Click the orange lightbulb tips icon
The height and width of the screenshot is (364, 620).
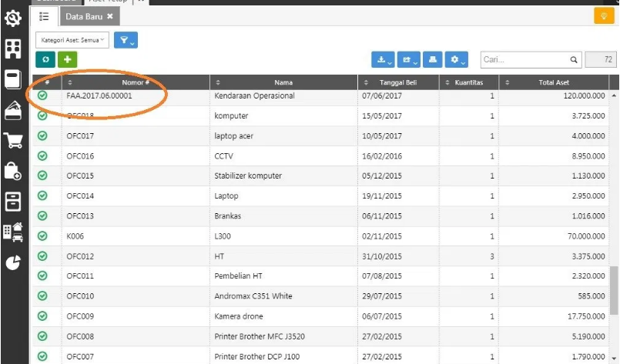pos(603,15)
